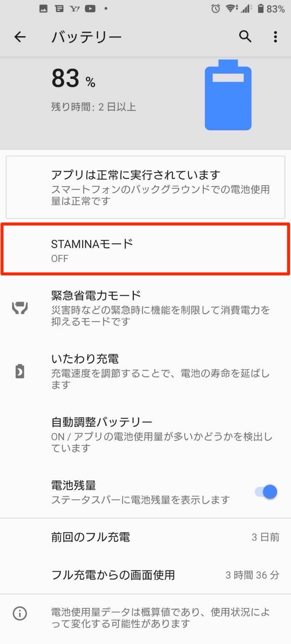
Task: Tap 前回のフル充電 row
Action: 145,537
